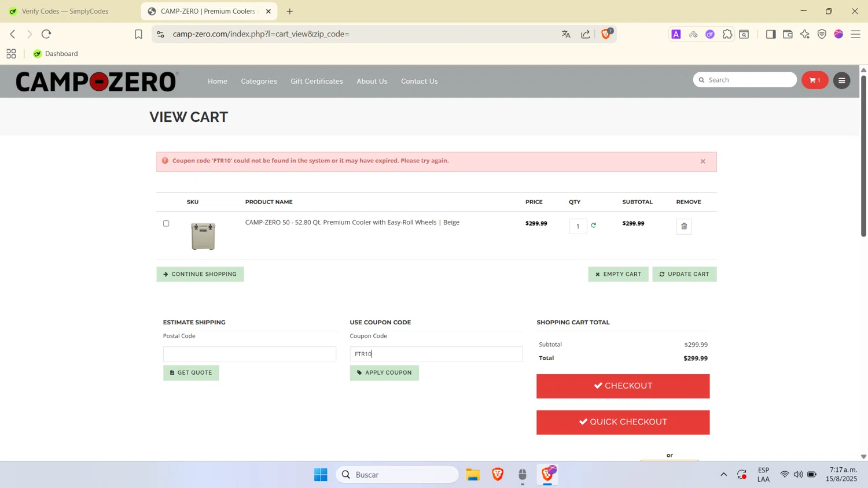Bookmark this page
Screen dimensions: 868x488
(x=138, y=34)
